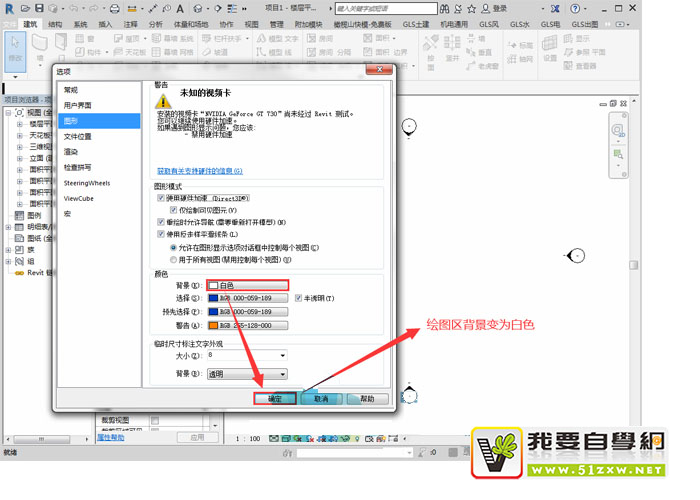Click the Autodesk Exchange X icon
The width and height of the screenshot is (700, 500).
555,8
